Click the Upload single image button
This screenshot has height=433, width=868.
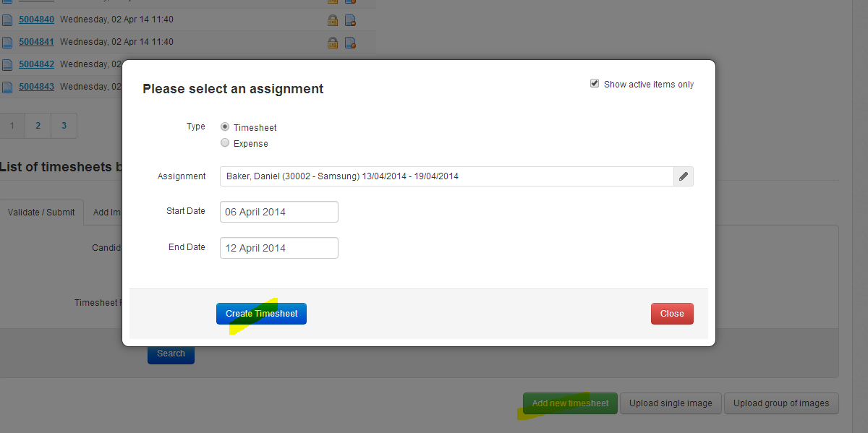point(671,403)
